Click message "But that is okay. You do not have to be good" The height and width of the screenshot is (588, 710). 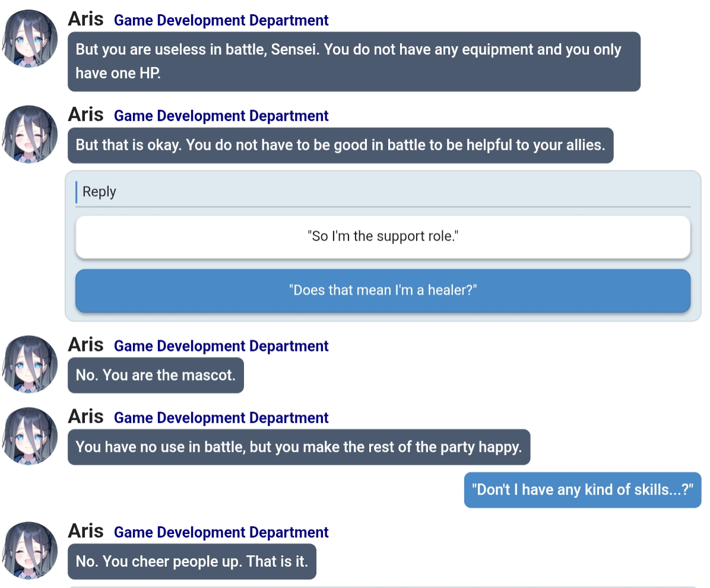point(341,146)
